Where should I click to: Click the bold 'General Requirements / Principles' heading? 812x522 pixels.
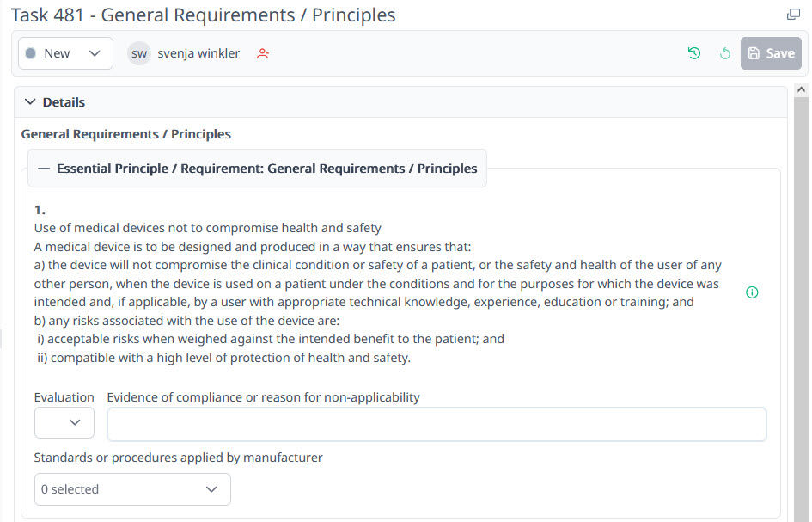click(x=126, y=134)
